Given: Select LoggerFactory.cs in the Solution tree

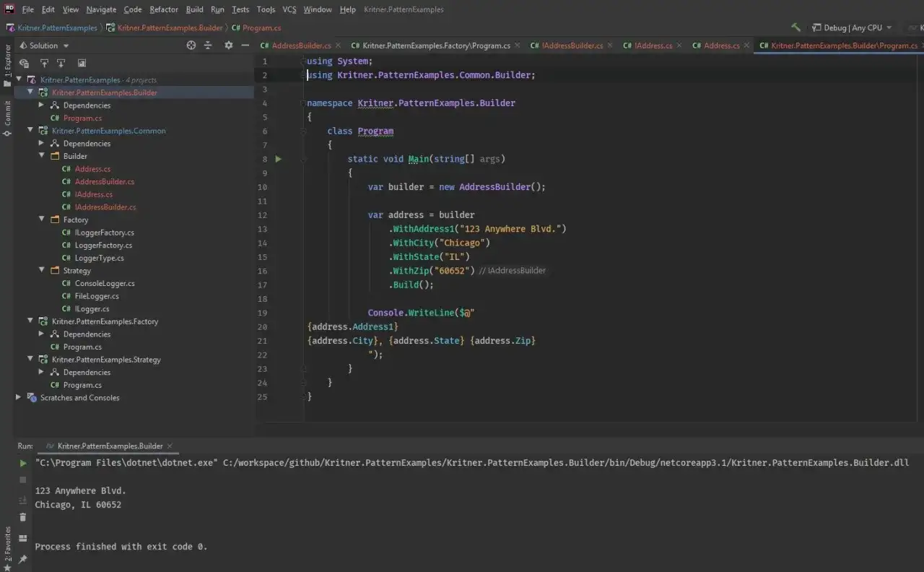Looking at the screenshot, I should point(104,246).
